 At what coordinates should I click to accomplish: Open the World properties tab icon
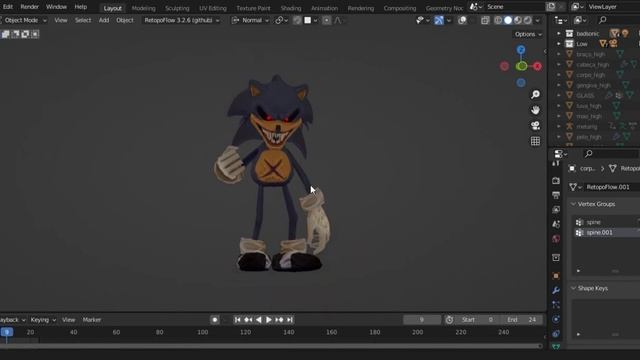point(556,239)
